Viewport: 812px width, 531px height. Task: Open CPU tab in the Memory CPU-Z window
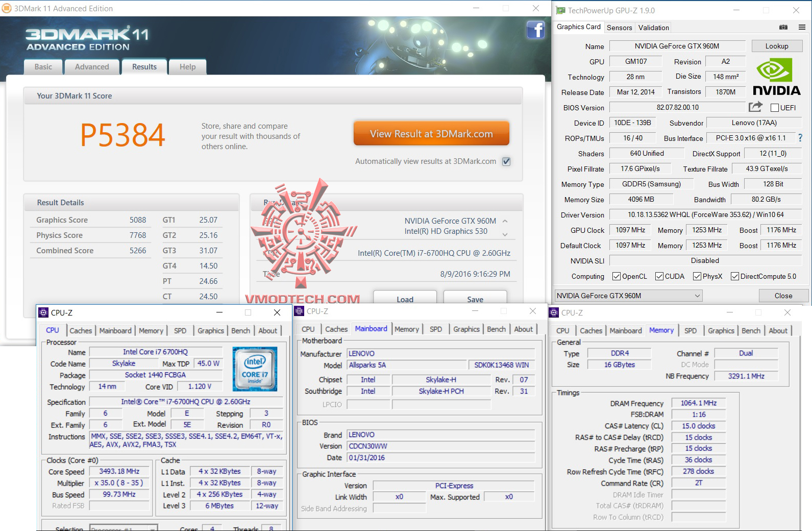pos(563,331)
